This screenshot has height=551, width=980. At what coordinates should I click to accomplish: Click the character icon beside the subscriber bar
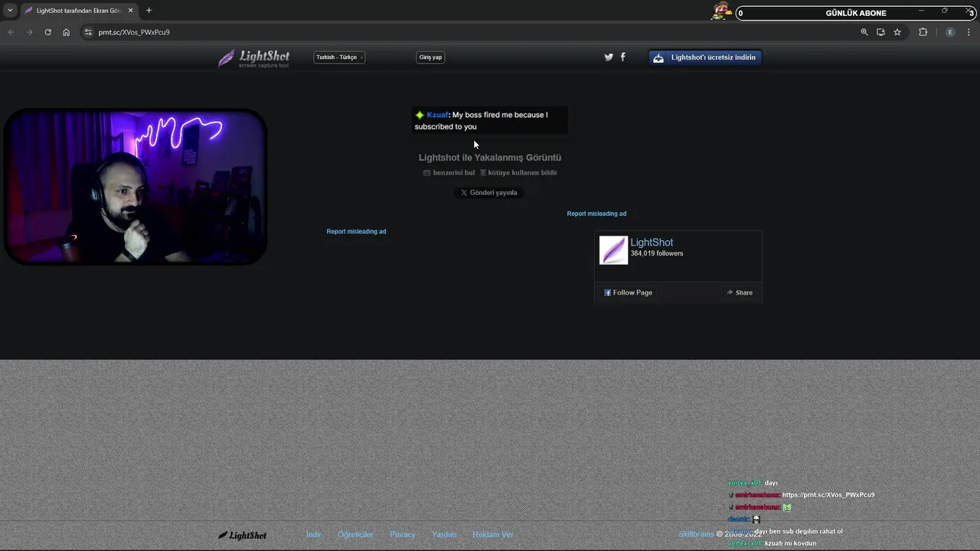point(722,11)
